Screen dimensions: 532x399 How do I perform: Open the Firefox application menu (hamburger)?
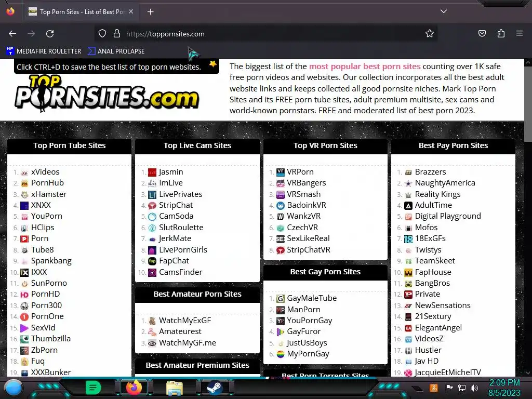(x=520, y=34)
